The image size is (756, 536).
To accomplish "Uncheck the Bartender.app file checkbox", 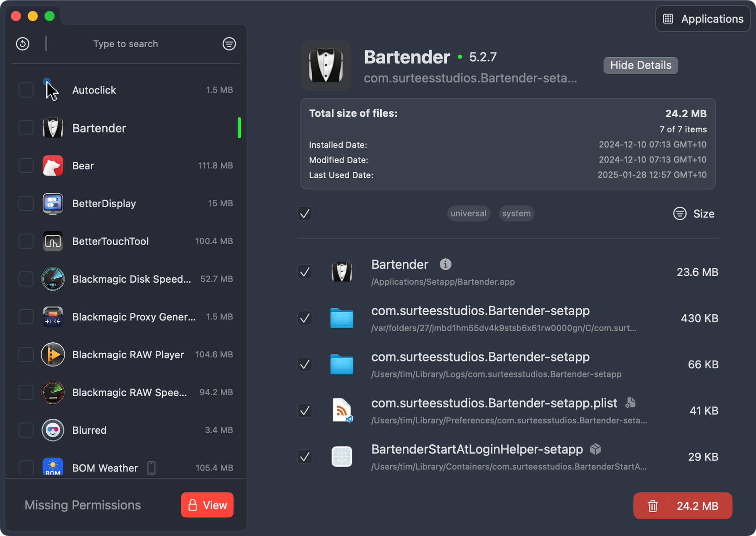I will click(305, 272).
